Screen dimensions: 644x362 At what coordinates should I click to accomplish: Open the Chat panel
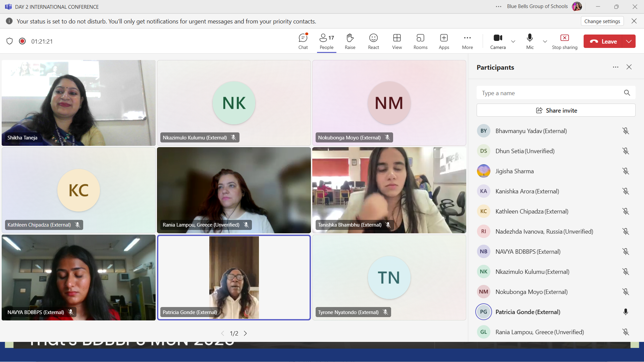pos(303,41)
